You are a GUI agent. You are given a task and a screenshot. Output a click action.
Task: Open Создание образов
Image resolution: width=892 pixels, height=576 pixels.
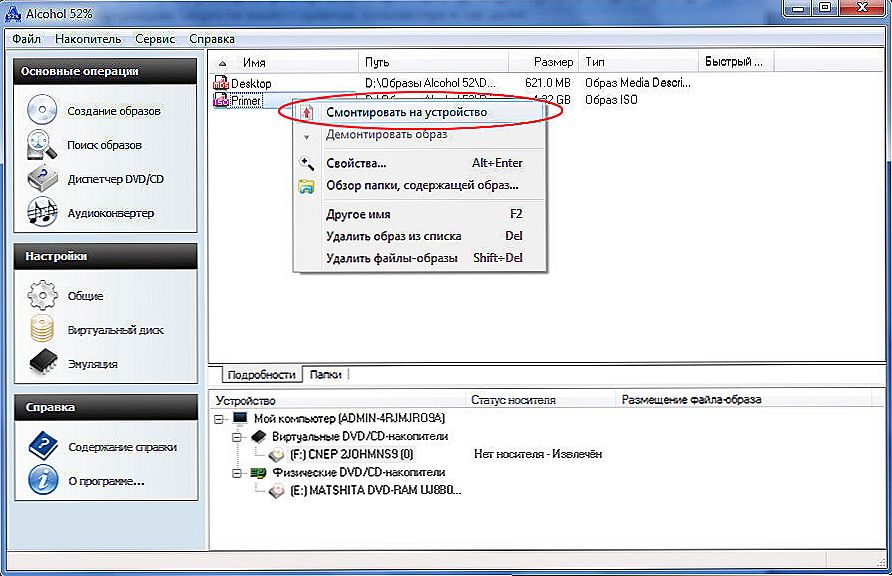(114, 111)
